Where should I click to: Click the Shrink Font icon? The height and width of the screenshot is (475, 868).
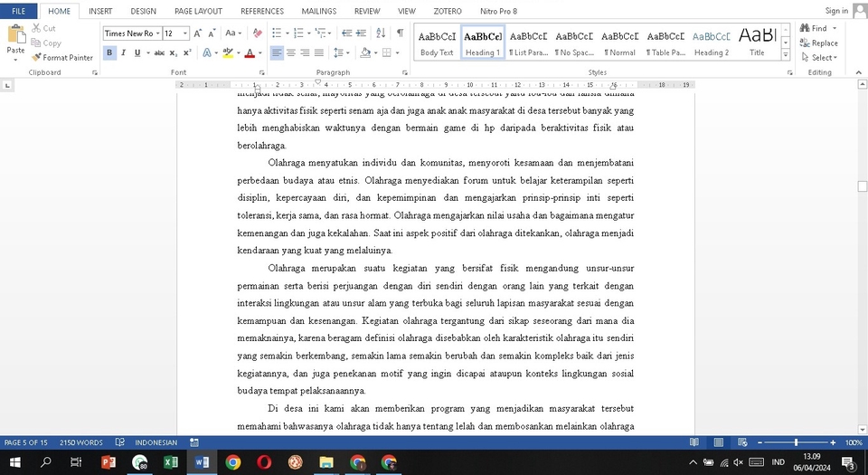212,33
